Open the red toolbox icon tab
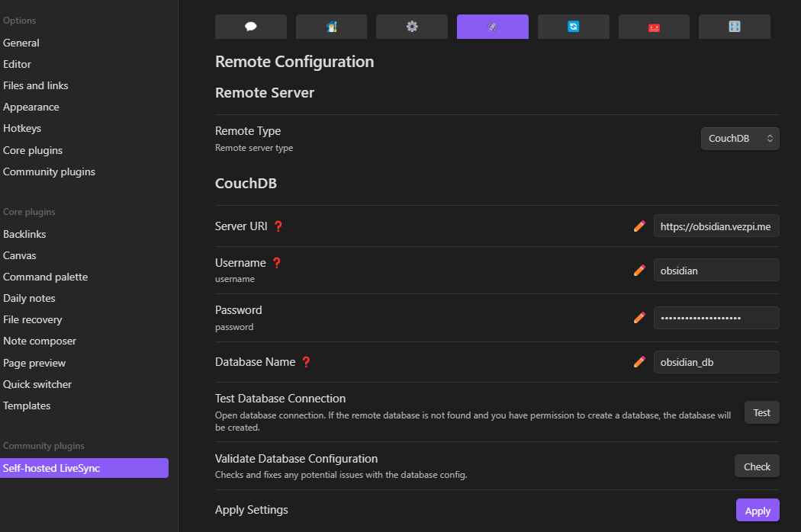The height and width of the screenshot is (532, 801). coord(654,27)
